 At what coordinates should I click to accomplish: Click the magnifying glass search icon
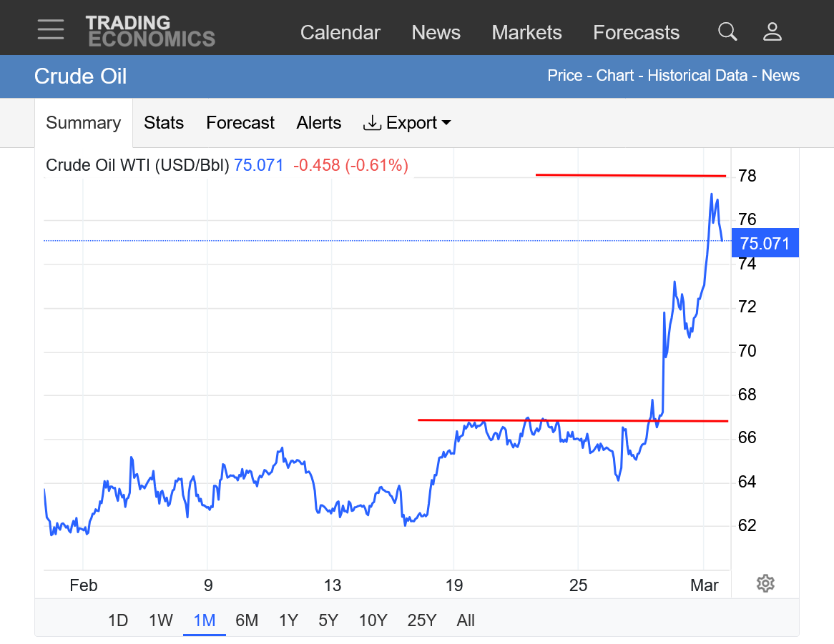pyautogui.click(x=727, y=31)
